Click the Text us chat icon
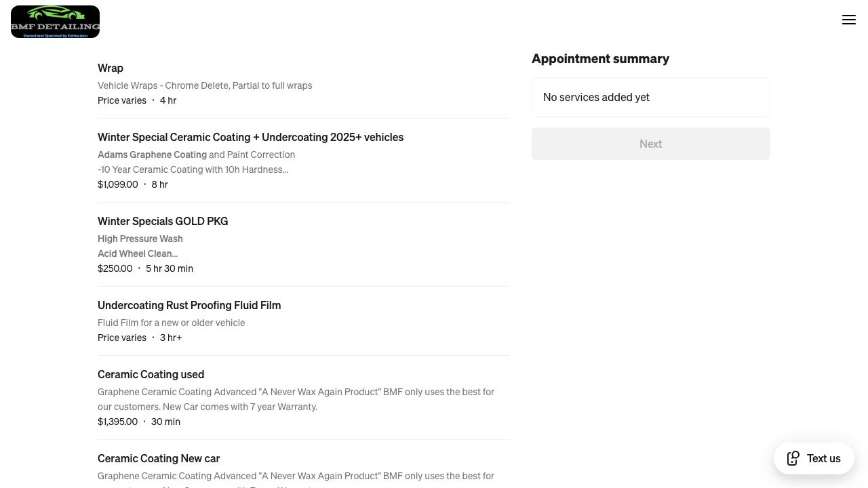Viewport: 868px width, 488px height. (x=793, y=458)
